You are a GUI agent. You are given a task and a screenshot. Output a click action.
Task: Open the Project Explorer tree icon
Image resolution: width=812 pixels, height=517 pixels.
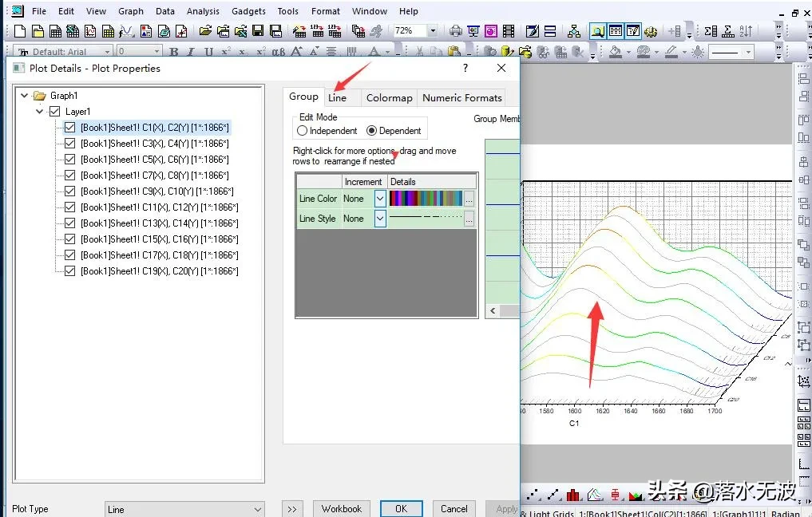pyautogui.click(x=574, y=31)
